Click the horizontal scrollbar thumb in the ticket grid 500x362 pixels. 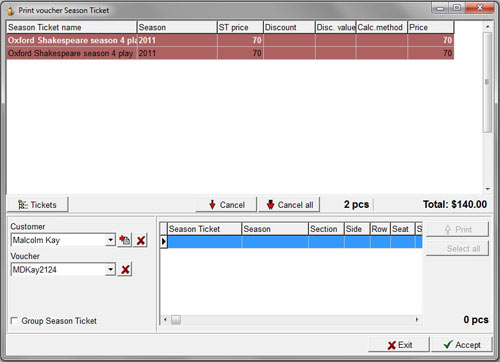[x=176, y=320]
